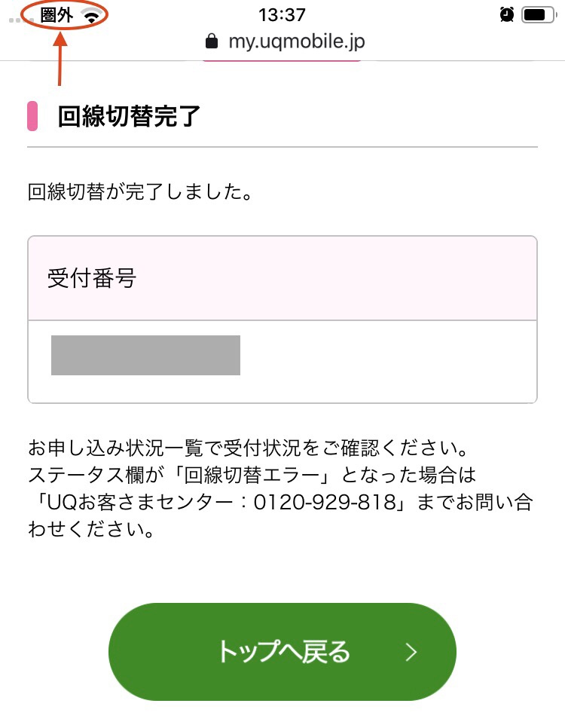Tap the 圏外 status indicator
The height and width of the screenshot is (728, 565).
pyautogui.click(x=56, y=15)
